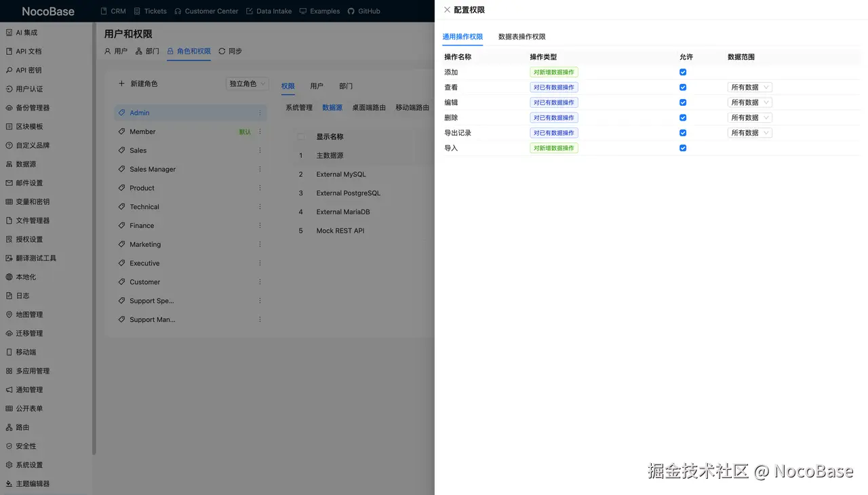
Task: Open the three-dot menu for Sales role
Action: [260, 151]
